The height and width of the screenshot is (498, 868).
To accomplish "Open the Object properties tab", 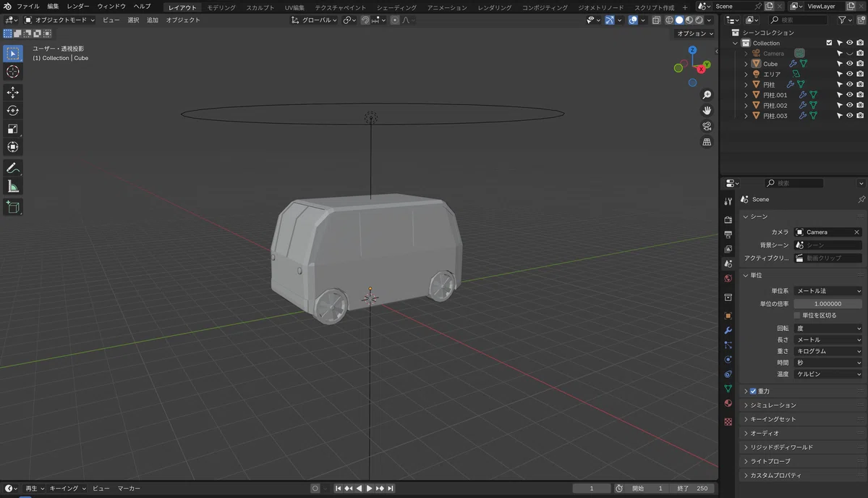I will (x=728, y=316).
